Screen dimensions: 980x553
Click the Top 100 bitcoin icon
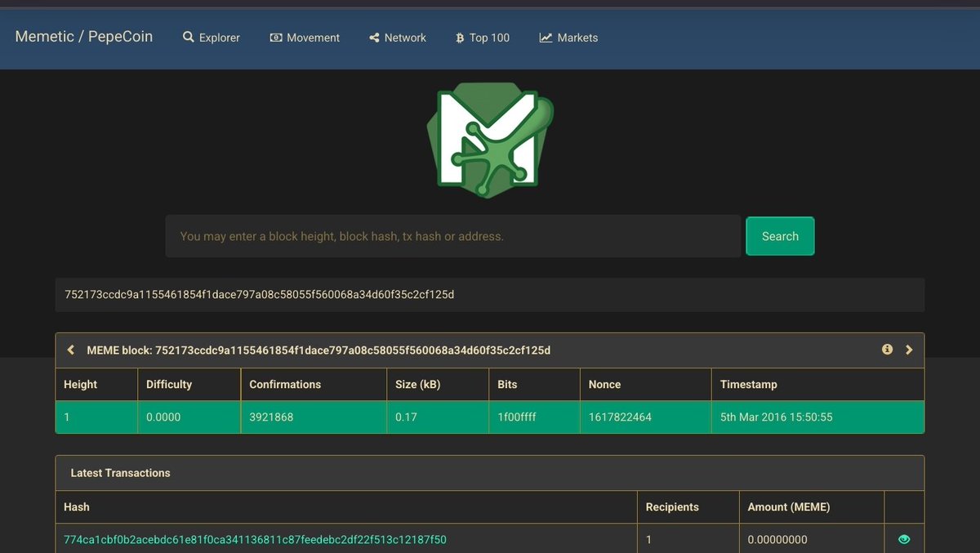pos(460,38)
